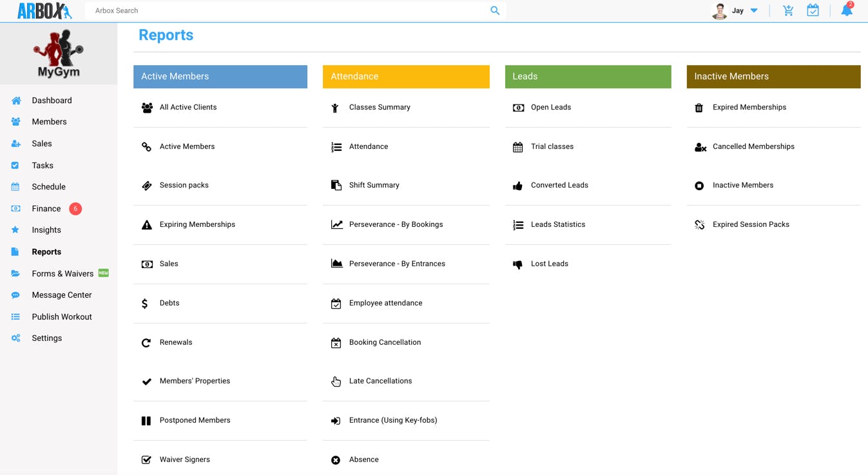Click the key-fob entrance arrow icon
Viewport: 868px width, 475px height.
pyautogui.click(x=335, y=420)
